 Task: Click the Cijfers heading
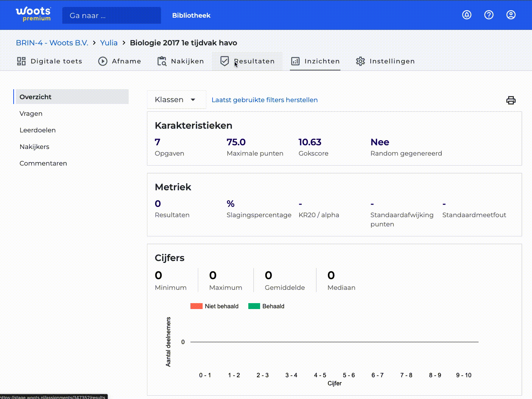(x=169, y=258)
